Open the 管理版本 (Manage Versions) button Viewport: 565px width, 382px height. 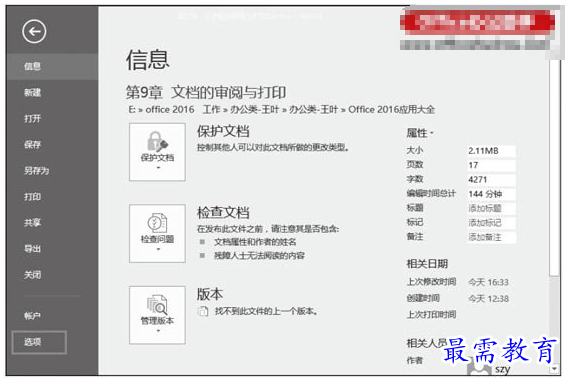(x=157, y=315)
